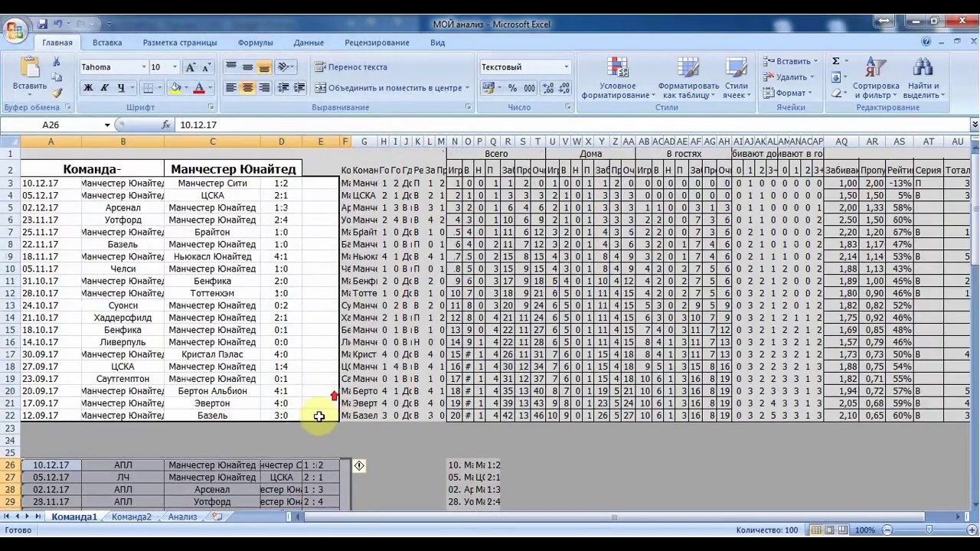The height and width of the screenshot is (551, 980).
Task: Expand Условное форматирование menu
Action: (x=619, y=78)
